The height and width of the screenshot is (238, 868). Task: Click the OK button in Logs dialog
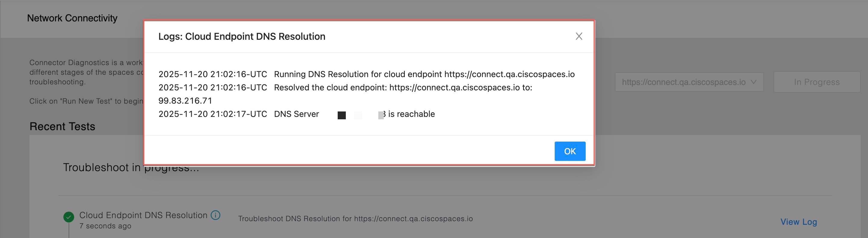click(x=569, y=151)
